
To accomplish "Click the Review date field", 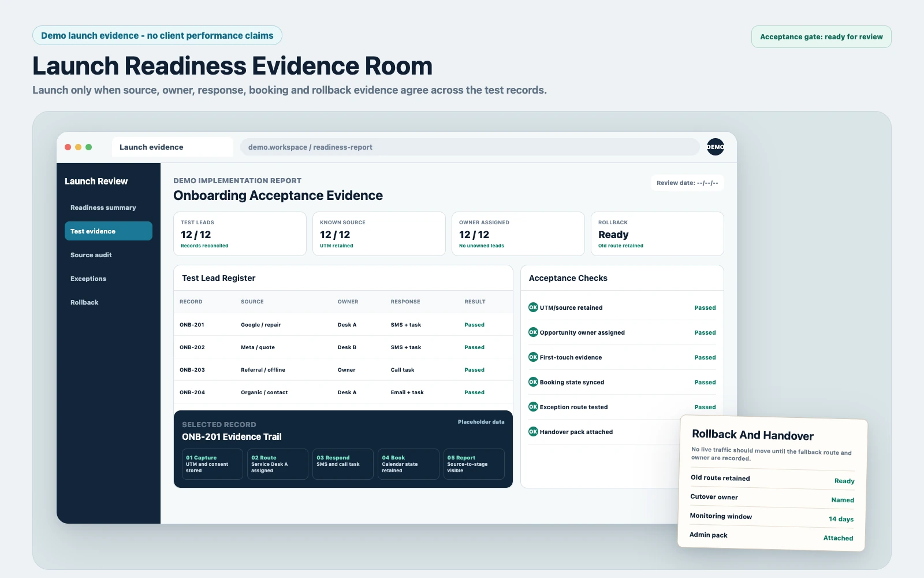I will tap(687, 183).
